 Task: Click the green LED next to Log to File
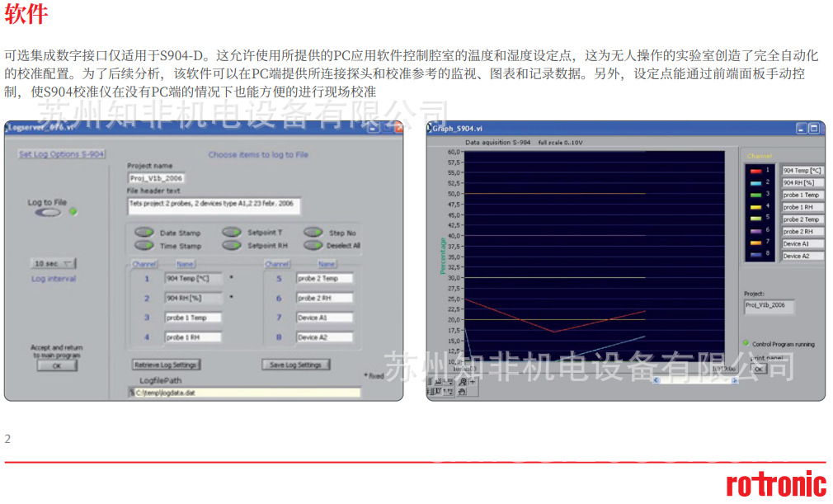pyautogui.click(x=73, y=211)
